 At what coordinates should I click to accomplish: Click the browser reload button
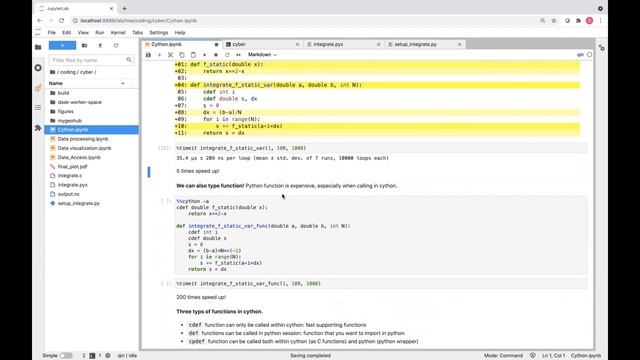[x=62, y=20]
